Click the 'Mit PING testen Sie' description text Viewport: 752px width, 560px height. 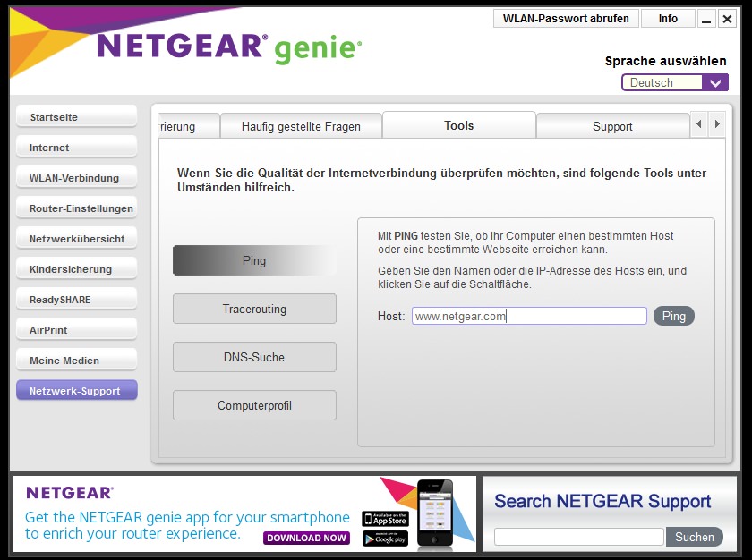pos(526,242)
